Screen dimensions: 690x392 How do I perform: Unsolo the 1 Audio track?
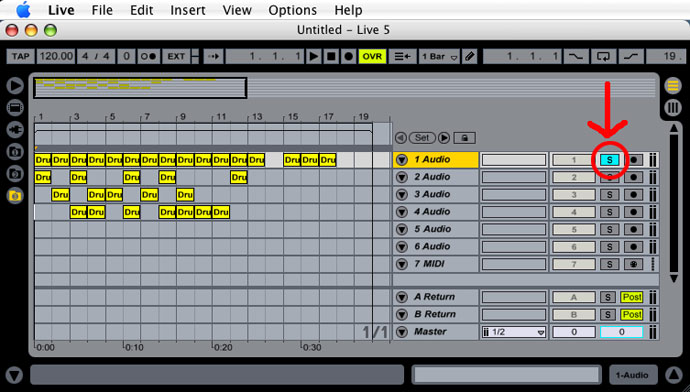(x=609, y=160)
